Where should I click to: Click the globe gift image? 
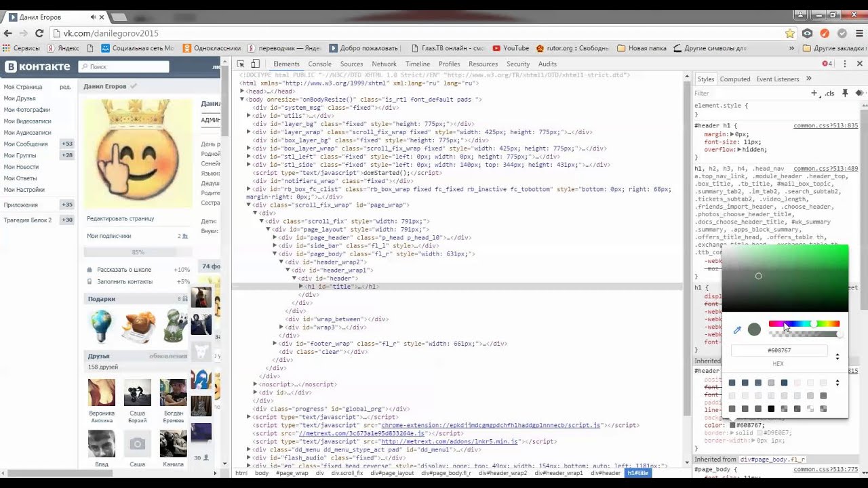pyautogui.click(x=100, y=325)
